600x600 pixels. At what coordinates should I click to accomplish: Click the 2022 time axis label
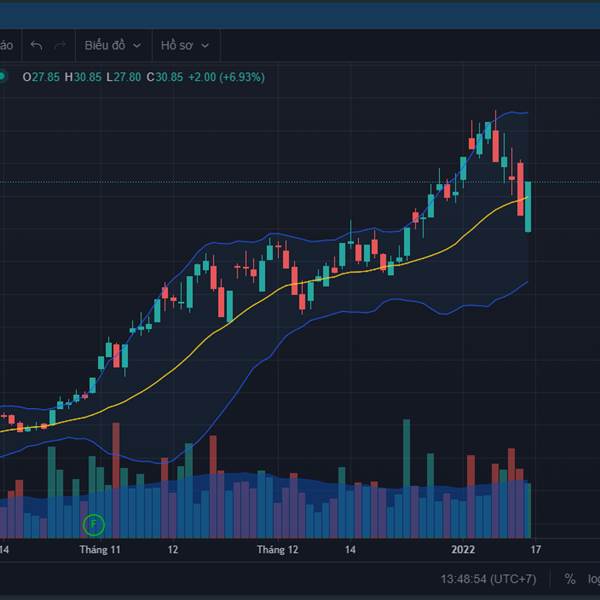click(x=463, y=550)
